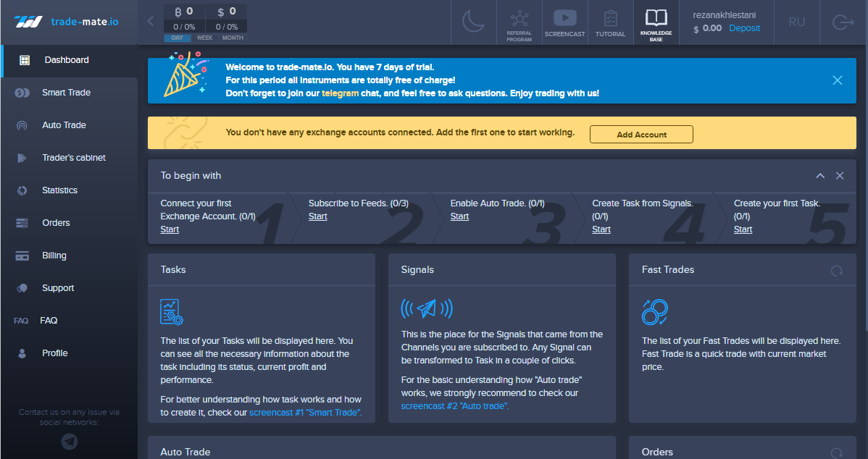Select the MONTH period tab
This screenshot has height=459, width=868.
(233, 38)
